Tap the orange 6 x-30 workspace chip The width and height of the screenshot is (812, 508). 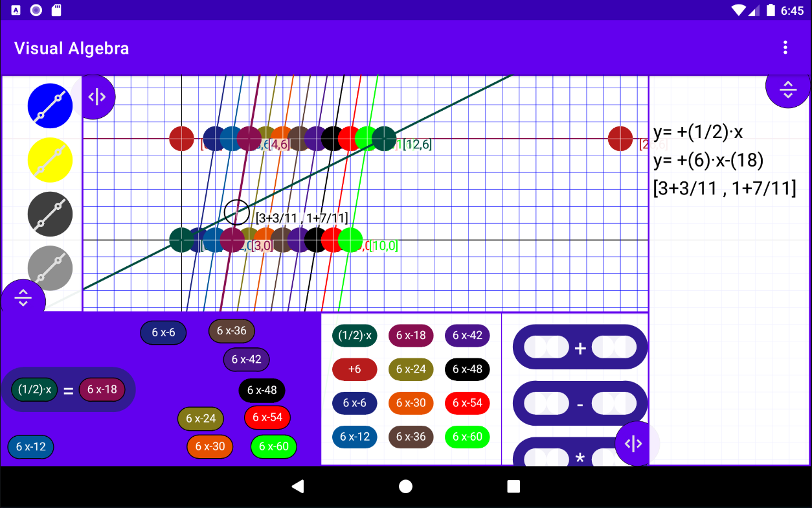(210, 447)
